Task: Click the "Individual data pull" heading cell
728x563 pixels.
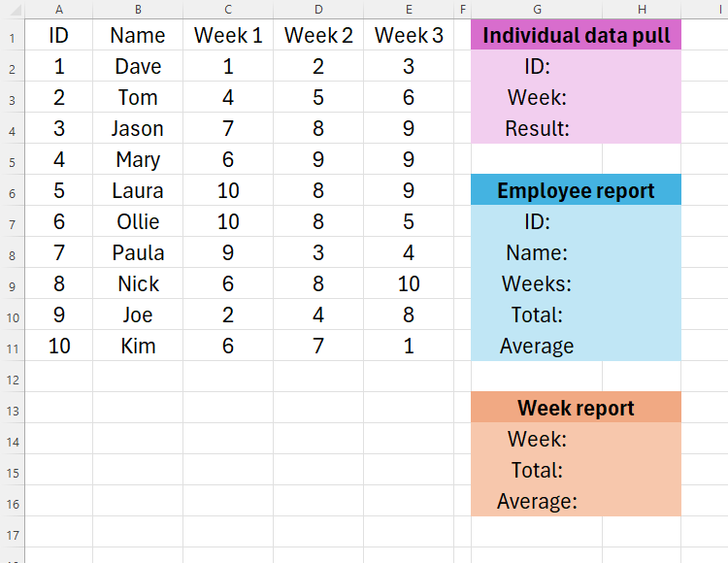Action: (576, 36)
